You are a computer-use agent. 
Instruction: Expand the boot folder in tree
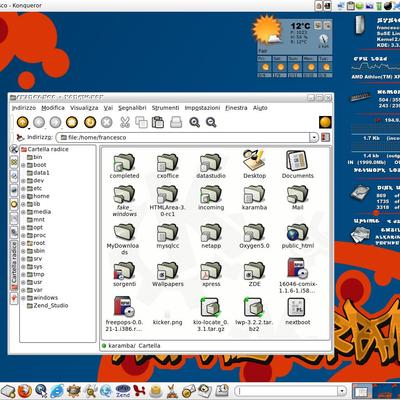[x=23, y=165]
